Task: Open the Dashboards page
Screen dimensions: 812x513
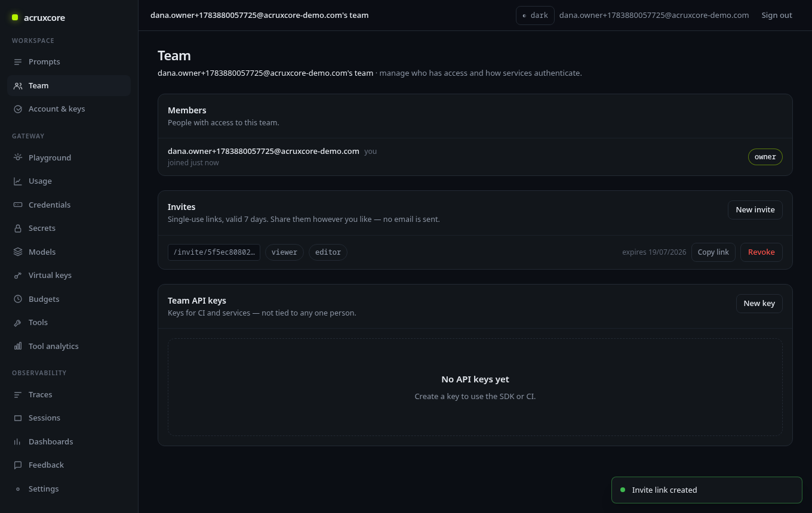Action: [69, 442]
